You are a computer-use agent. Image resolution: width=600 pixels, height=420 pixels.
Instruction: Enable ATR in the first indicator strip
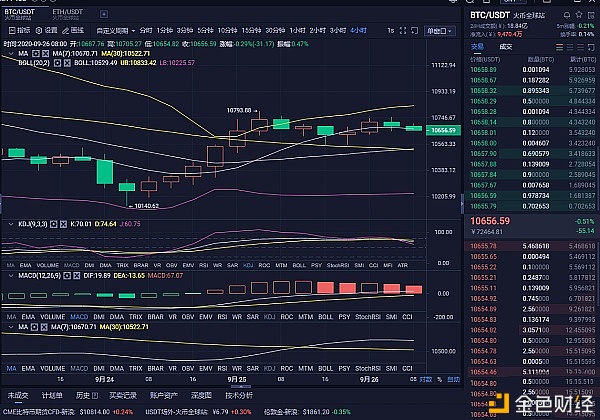pos(403,265)
